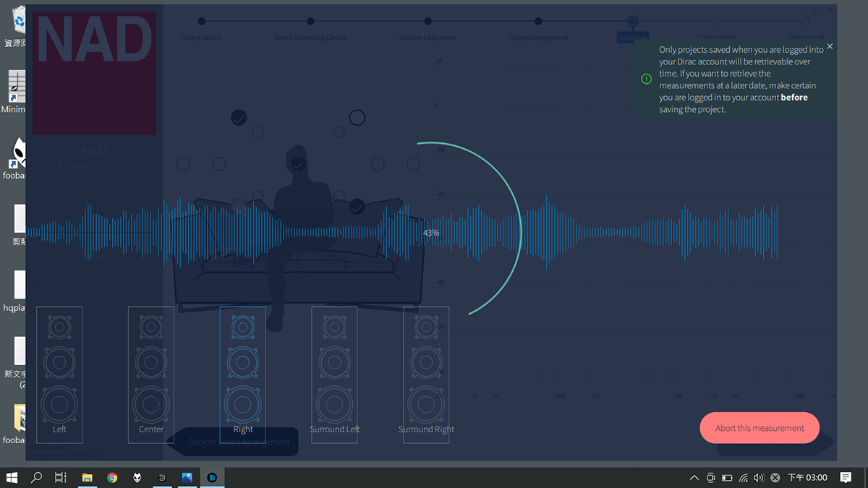Screen dimensions: 868x488
Task: Open the Windows Action Center
Action: click(x=846, y=477)
